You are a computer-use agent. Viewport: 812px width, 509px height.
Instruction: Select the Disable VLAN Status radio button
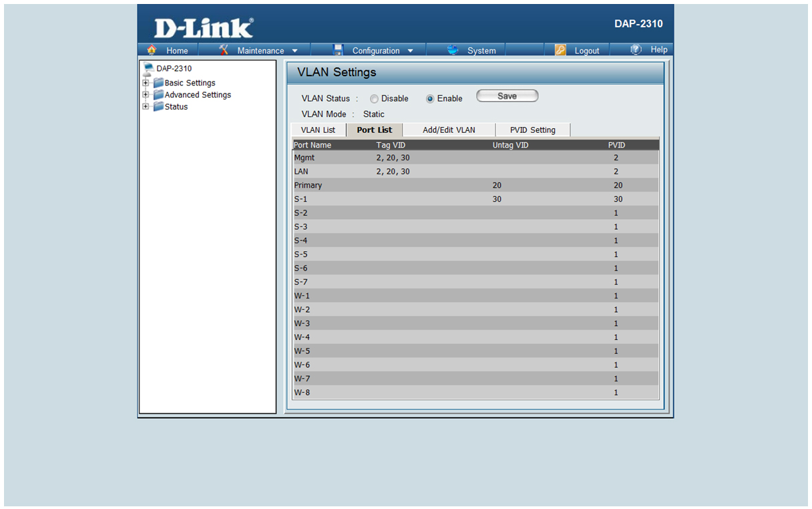374,99
